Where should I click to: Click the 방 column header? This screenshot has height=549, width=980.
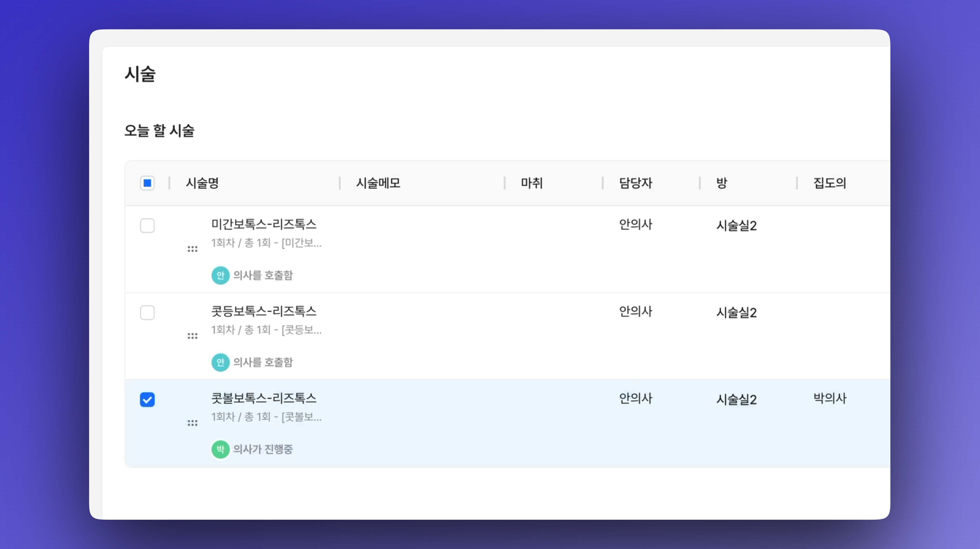pos(722,183)
